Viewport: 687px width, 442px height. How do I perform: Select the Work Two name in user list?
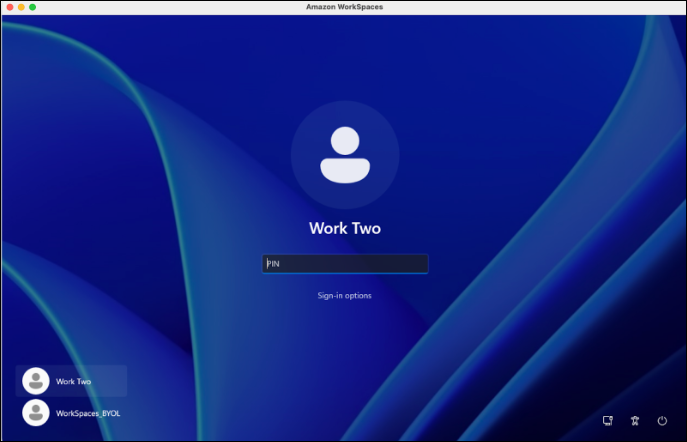(73, 381)
